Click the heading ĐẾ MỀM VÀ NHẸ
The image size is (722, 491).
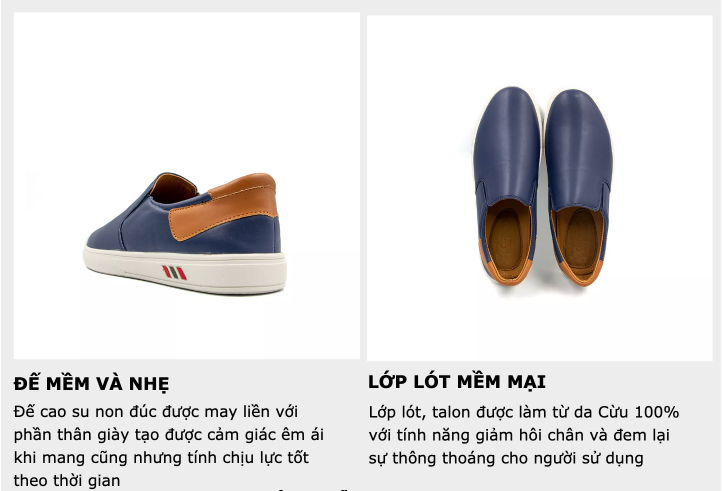tap(91, 383)
